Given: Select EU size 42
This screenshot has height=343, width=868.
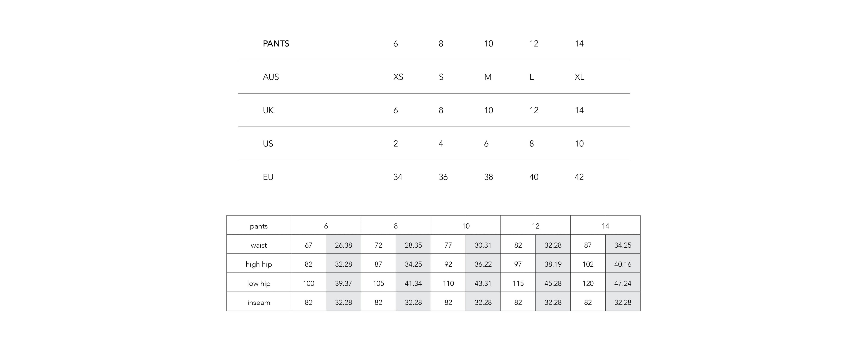Looking at the screenshot, I should pyautogui.click(x=579, y=177).
